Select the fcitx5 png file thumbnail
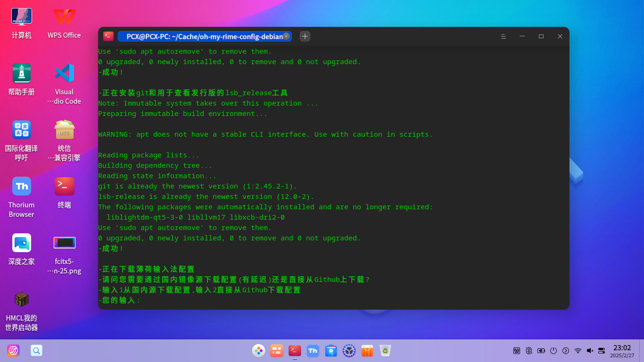This screenshot has height=362, width=644. click(64, 243)
